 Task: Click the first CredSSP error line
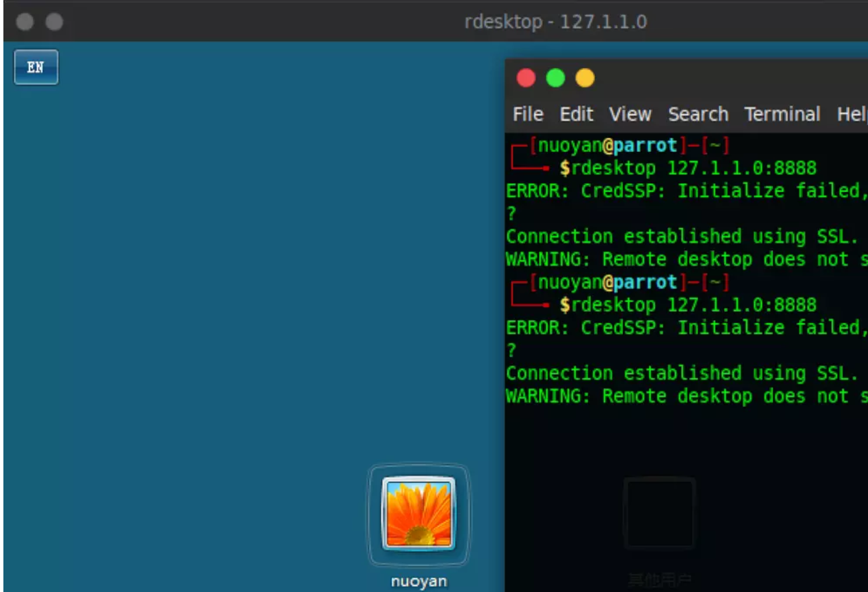(687, 191)
